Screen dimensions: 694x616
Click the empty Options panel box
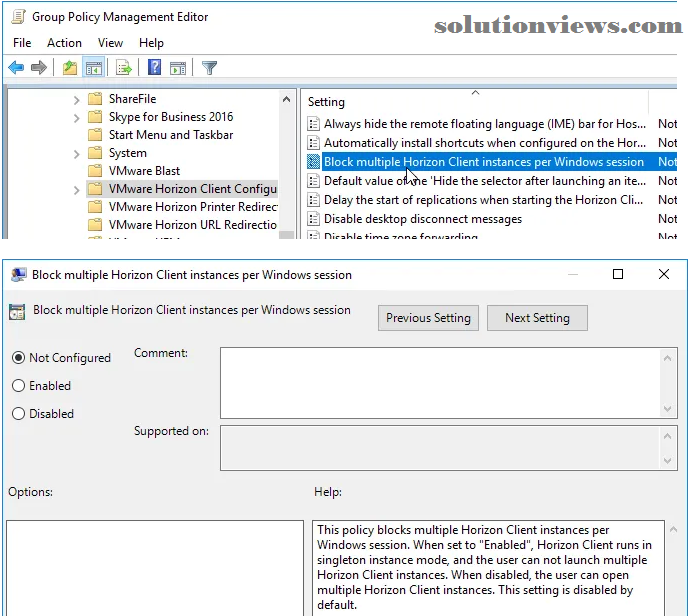155,568
